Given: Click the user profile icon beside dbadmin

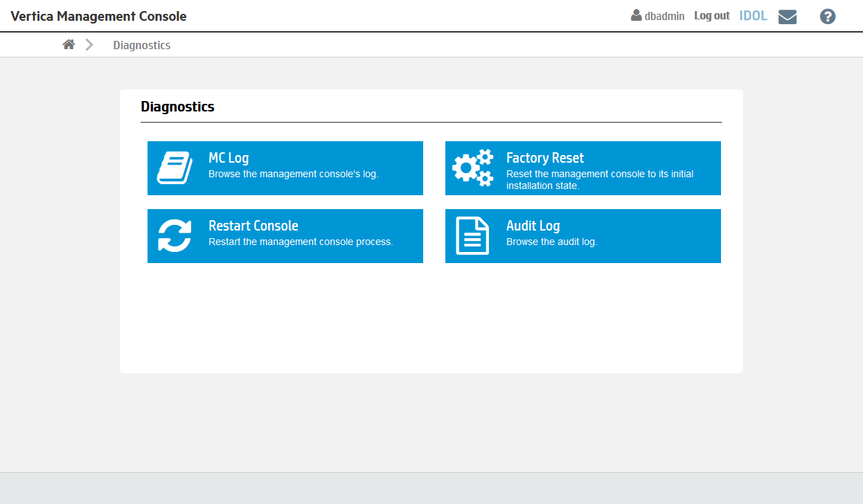Looking at the screenshot, I should point(636,15).
